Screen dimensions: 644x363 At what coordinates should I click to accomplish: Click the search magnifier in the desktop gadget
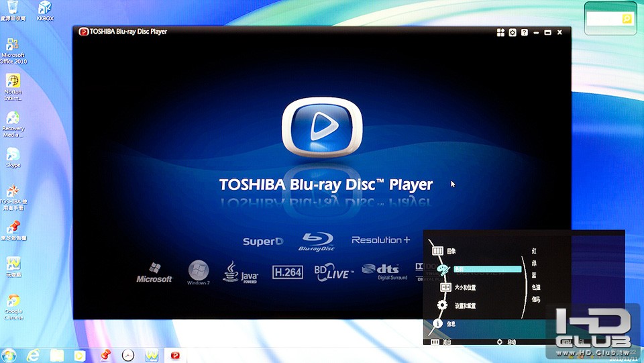click(x=627, y=19)
